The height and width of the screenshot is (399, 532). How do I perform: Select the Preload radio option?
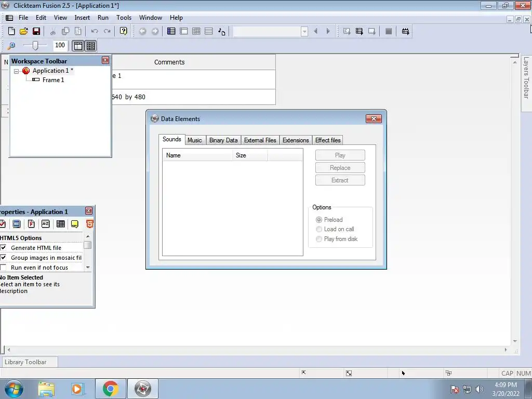(319, 220)
